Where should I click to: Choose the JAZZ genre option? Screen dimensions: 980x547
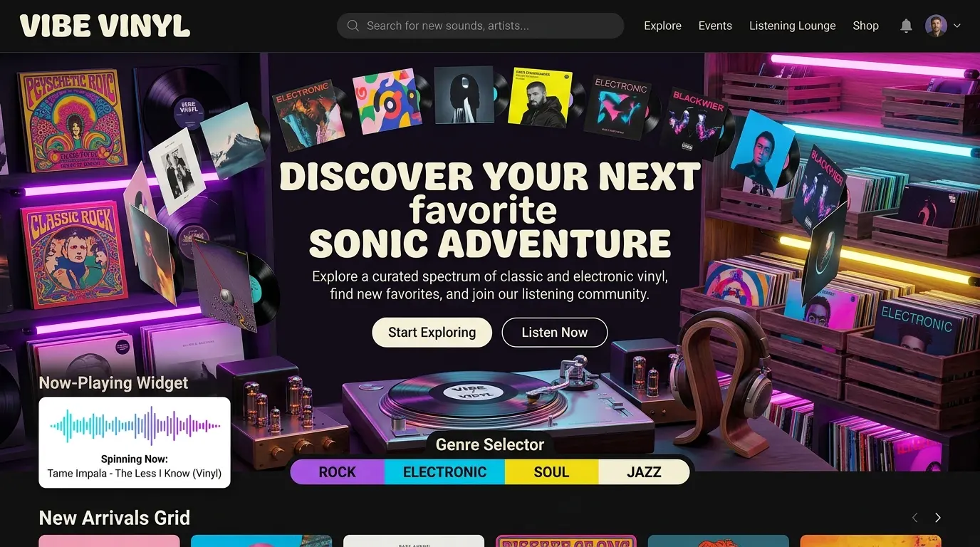point(644,472)
